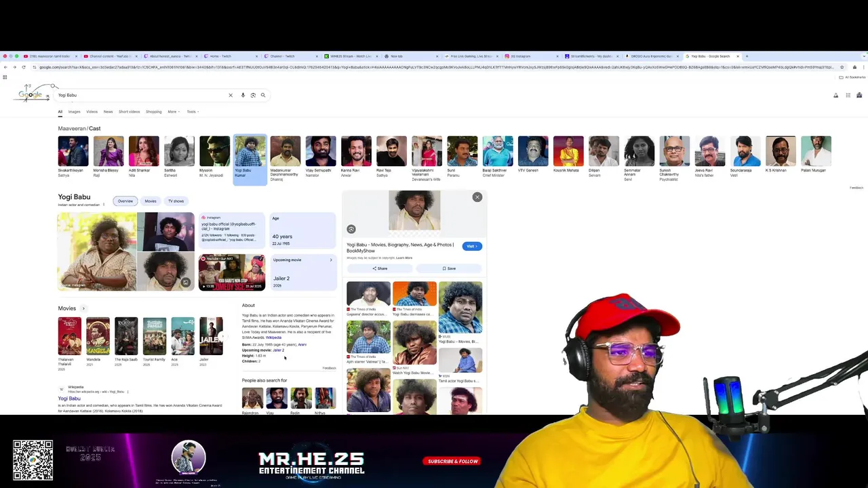Click the Feedback link under cast carousel
The width and height of the screenshot is (868, 488).
pos(856,188)
